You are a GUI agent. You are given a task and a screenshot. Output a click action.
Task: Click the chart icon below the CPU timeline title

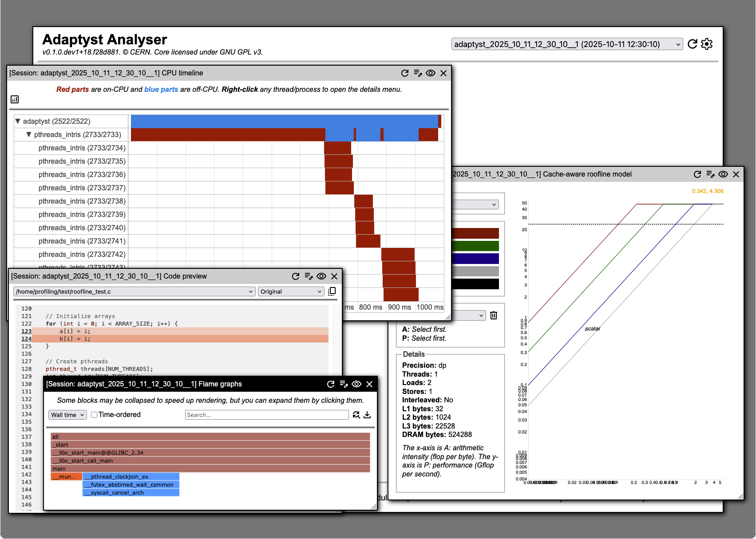pyautogui.click(x=15, y=99)
